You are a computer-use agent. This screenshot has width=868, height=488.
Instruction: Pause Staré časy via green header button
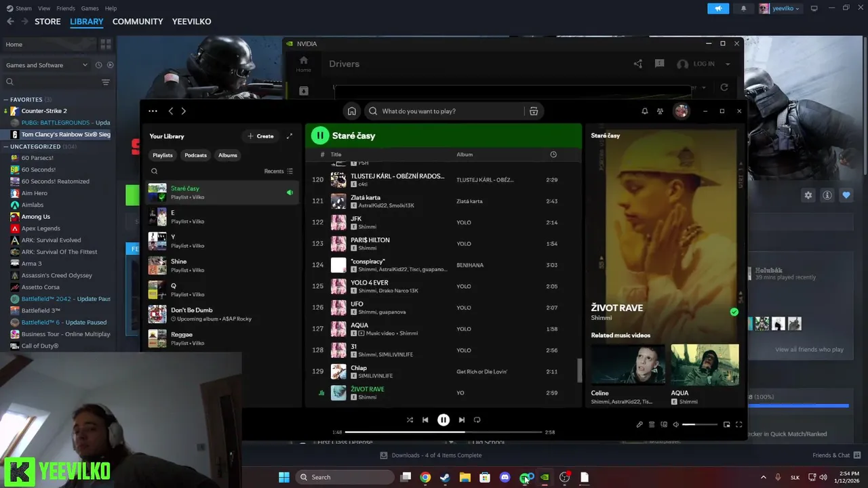(x=320, y=136)
